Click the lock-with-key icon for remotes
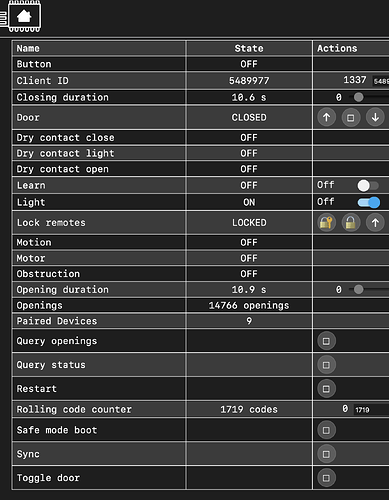Screen dimensions: 389x500 [x=326, y=222]
